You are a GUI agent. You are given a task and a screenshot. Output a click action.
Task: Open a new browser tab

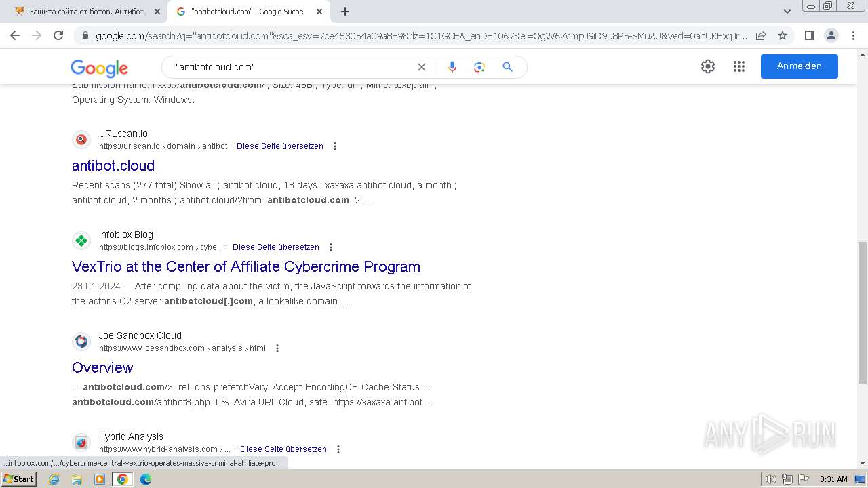[x=344, y=12]
